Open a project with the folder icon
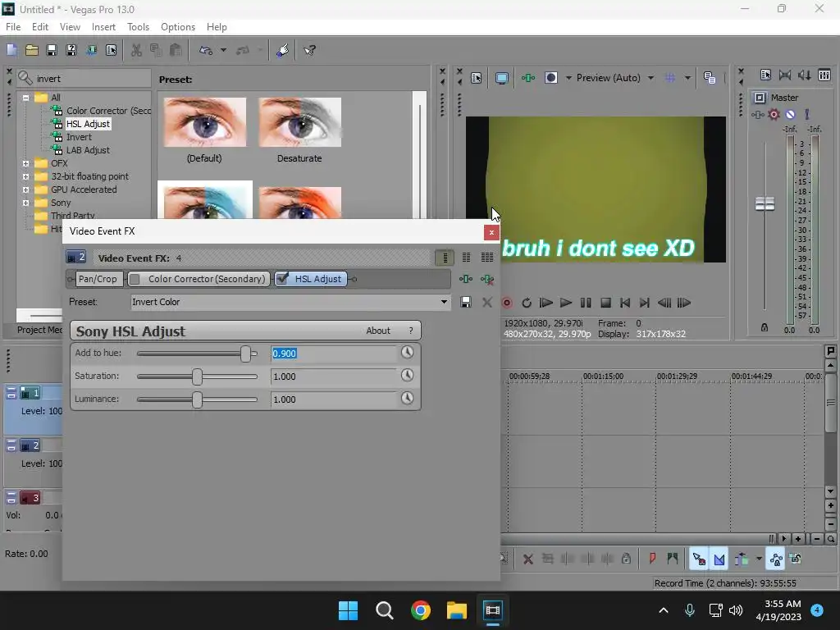This screenshot has width=840, height=630. [32, 50]
